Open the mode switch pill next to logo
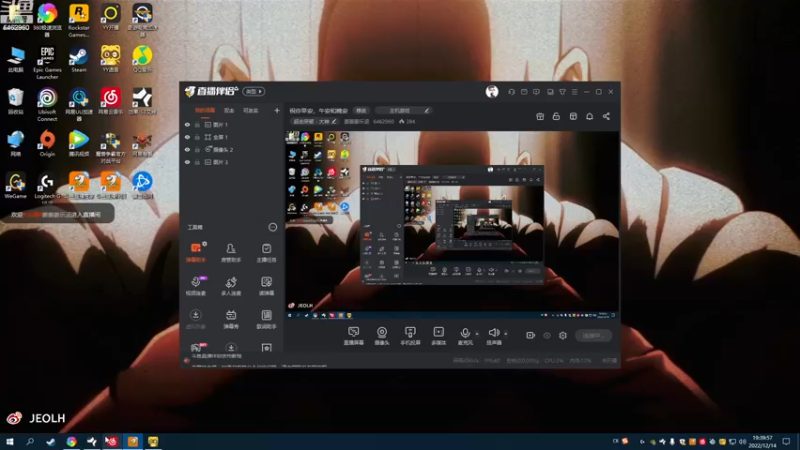Image resolution: width=800 pixels, height=450 pixels. pyautogui.click(x=254, y=91)
